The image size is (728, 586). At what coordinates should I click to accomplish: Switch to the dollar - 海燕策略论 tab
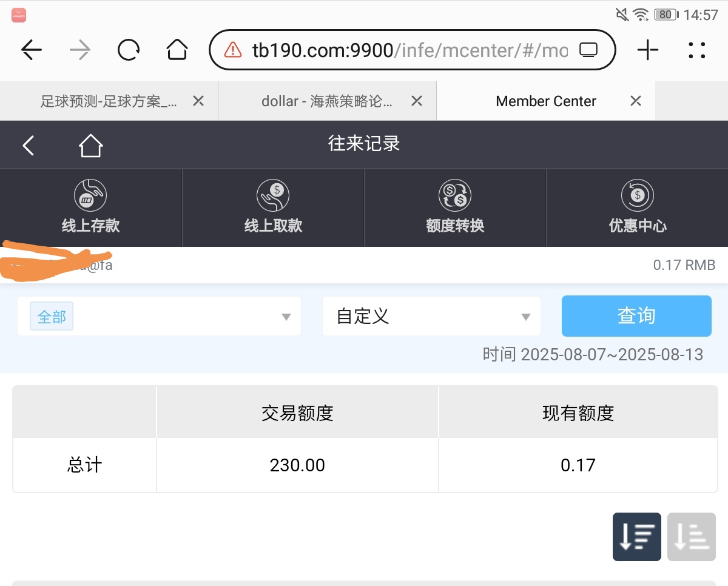point(326,101)
